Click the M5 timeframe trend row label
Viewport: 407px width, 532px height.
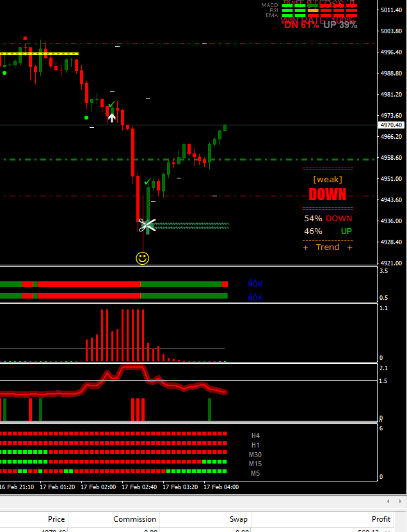pos(255,473)
